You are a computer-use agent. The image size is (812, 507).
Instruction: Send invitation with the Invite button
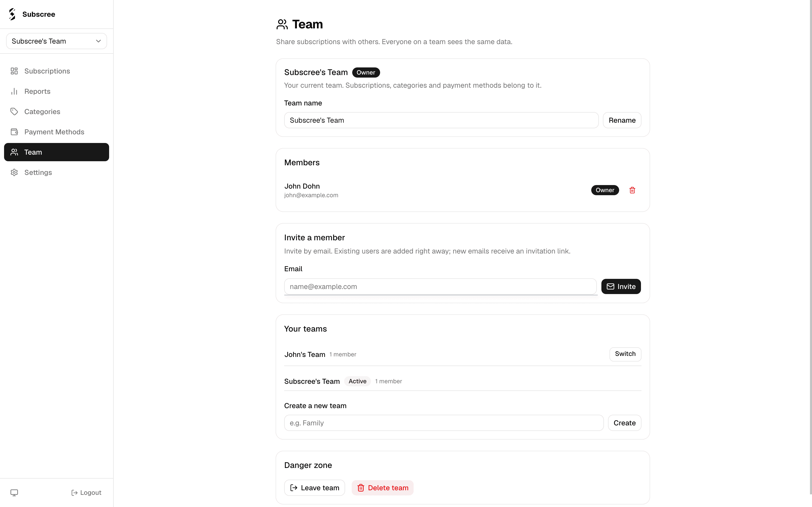[621, 286]
